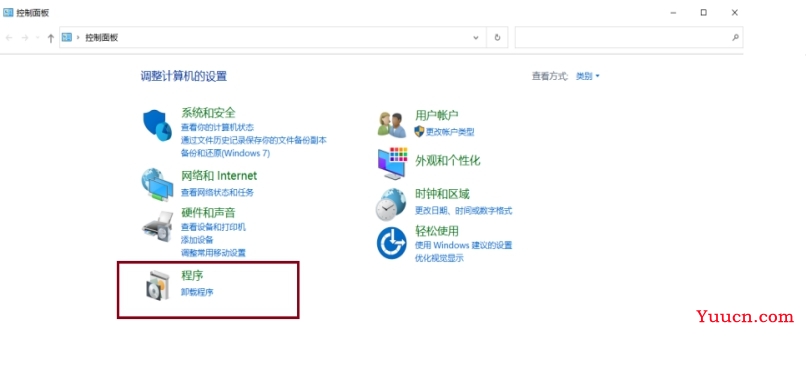Screen dimensions: 806x371
Task: Click the refresh button icon
Action: point(497,38)
